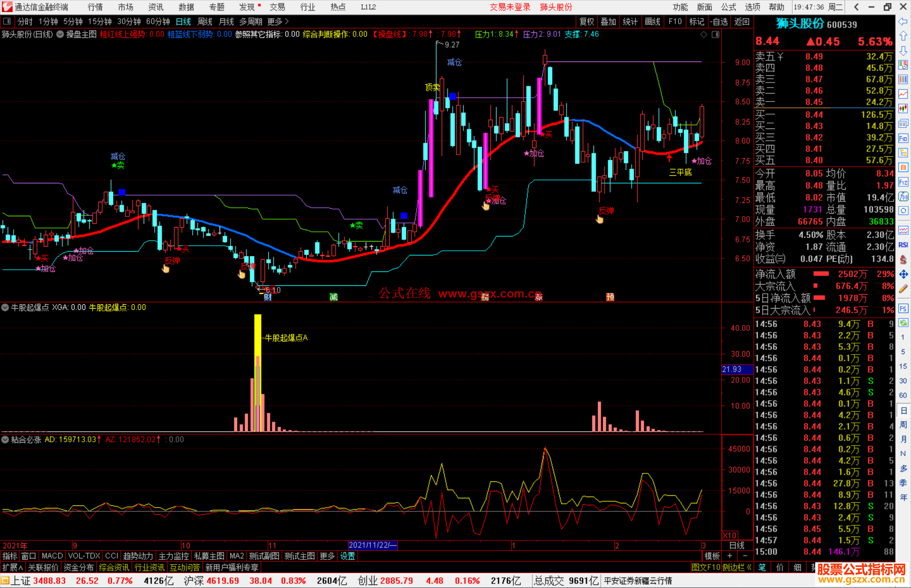Select the MACD indicator tab
The width and height of the screenshot is (911, 588).
(52, 556)
